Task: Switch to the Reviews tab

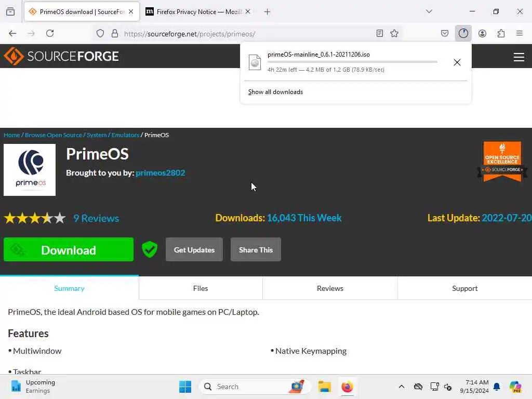Action: coord(330,288)
